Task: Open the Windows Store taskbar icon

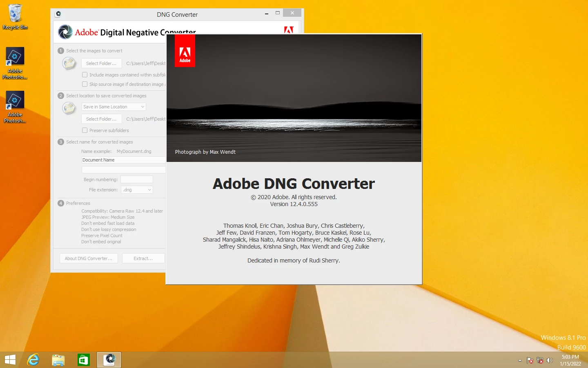Action: pos(84,360)
